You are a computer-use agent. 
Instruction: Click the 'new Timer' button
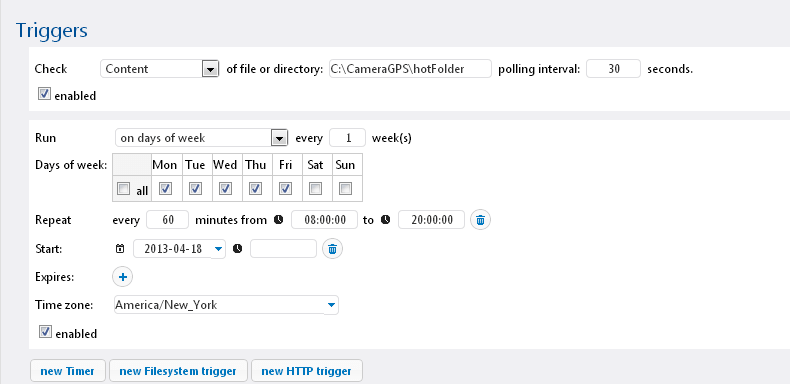pyautogui.click(x=68, y=371)
